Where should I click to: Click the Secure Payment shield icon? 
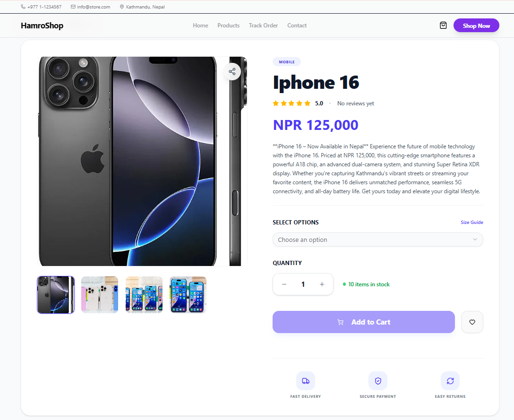[378, 381]
